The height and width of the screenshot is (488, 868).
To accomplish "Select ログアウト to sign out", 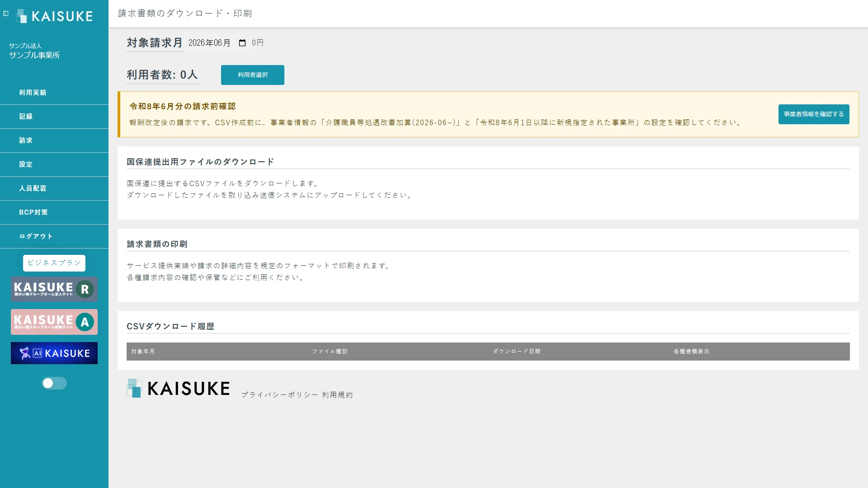I will point(54,236).
